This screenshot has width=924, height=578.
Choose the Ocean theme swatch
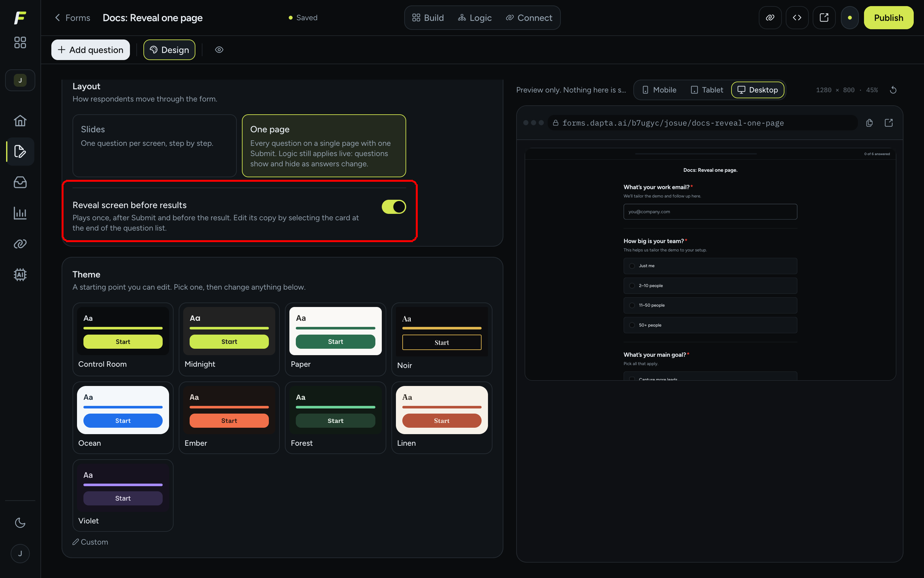[123, 417]
